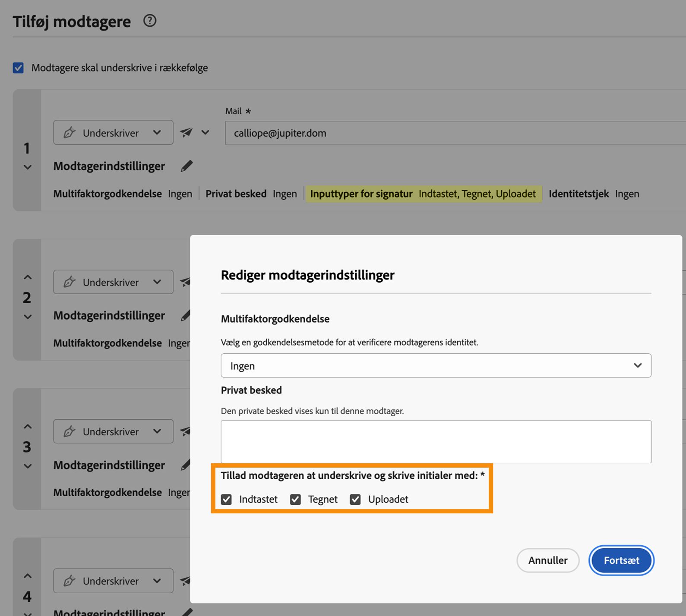Screen dimensions: 686x616
Task: Click Privat besked Ingen value for recipient 1
Action: point(285,194)
